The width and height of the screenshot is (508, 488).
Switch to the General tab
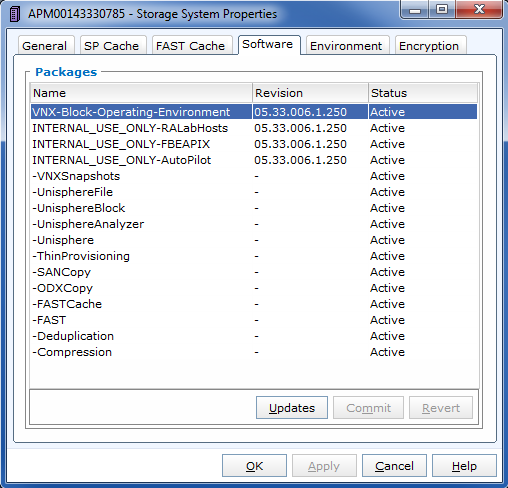click(x=46, y=46)
